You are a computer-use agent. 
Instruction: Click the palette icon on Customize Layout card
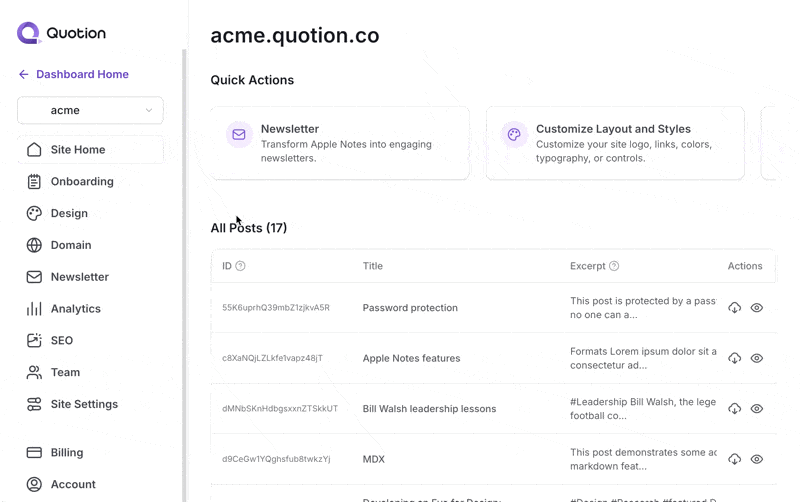(514, 134)
